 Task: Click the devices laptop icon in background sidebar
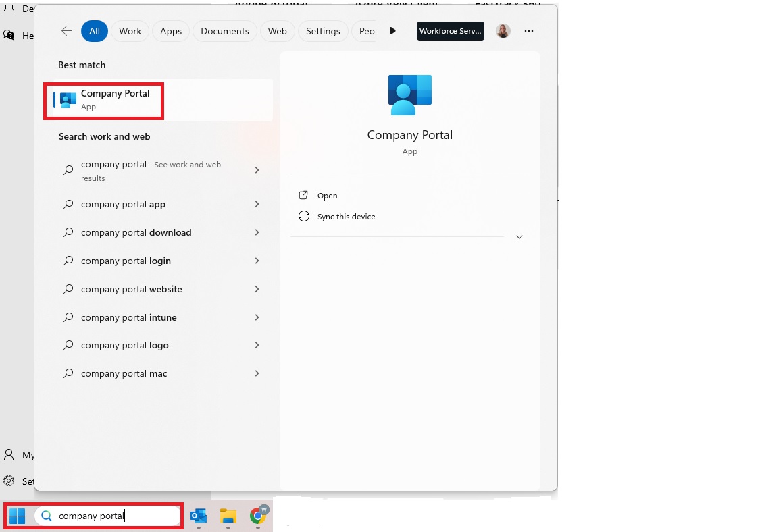point(9,8)
